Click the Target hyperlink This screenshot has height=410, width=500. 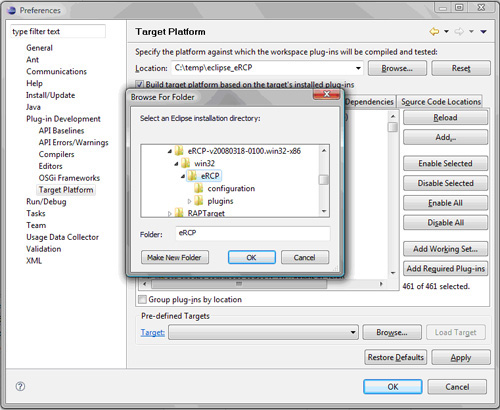(153, 332)
